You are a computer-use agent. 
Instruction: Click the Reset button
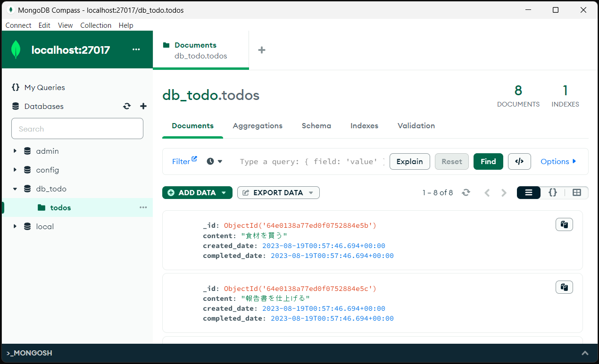[x=452, y=161]
